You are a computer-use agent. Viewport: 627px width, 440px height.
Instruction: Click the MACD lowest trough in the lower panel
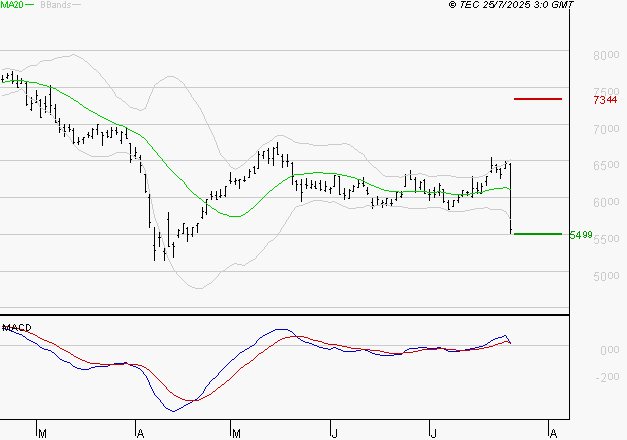click(x=175, y=410)
